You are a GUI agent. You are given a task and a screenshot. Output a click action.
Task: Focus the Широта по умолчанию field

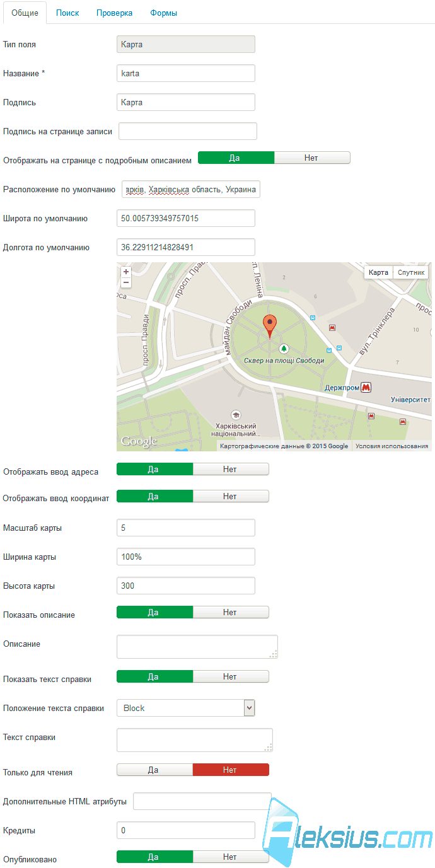click(186, 218)
